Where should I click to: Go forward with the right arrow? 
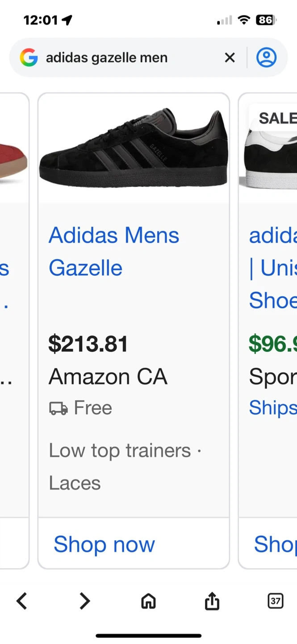[85, 601]
